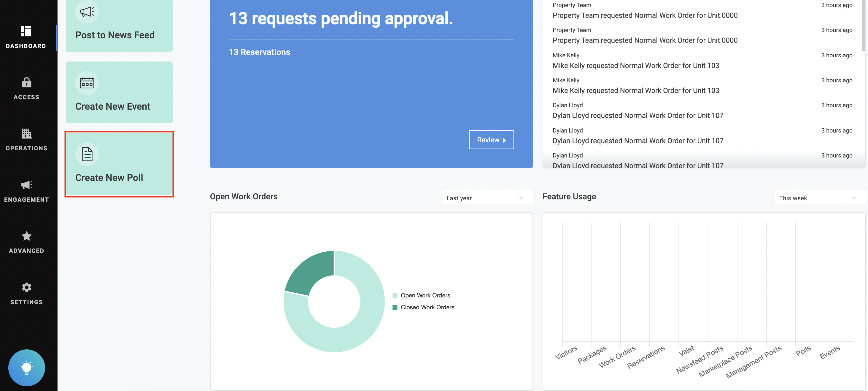Click the 13 Reservations link
The width and height of the screenshot is (868, 391).
coord(260,52)
